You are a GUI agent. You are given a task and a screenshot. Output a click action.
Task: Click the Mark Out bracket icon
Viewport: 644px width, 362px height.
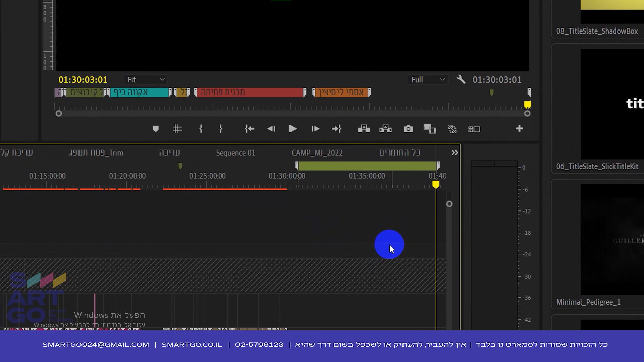[221, 129]
